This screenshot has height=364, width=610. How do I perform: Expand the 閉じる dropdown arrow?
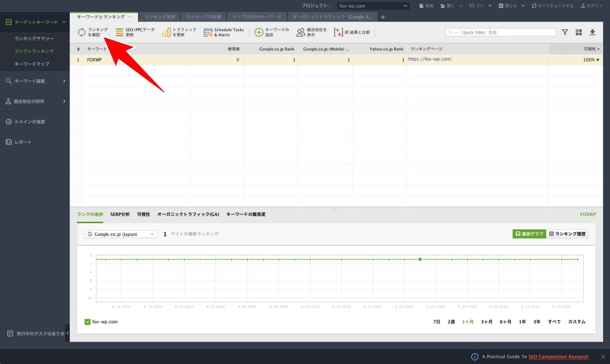point(523,6)
